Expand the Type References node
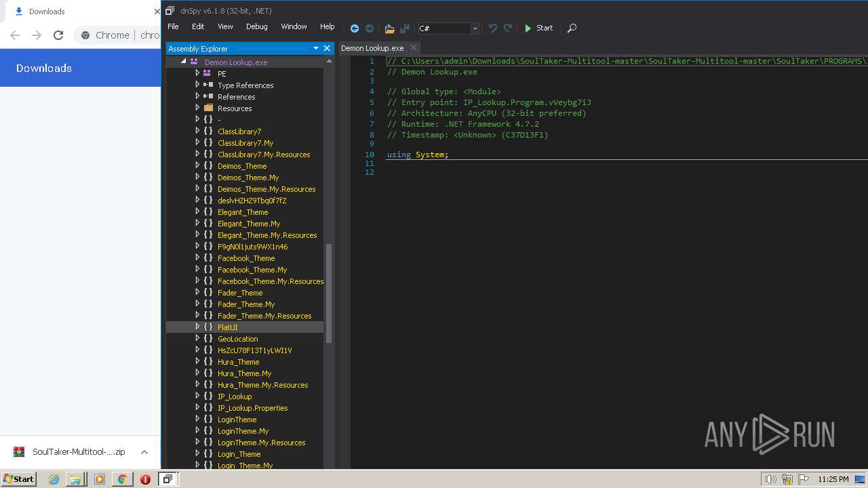Viewport: 868px width, 488px height. [197, 85]
